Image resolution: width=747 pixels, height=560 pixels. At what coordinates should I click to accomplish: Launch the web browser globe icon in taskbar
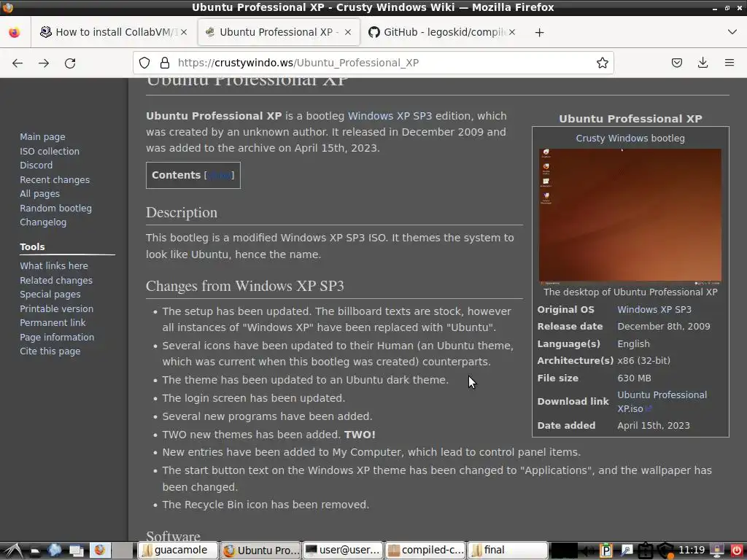click(x=54, y=551)
